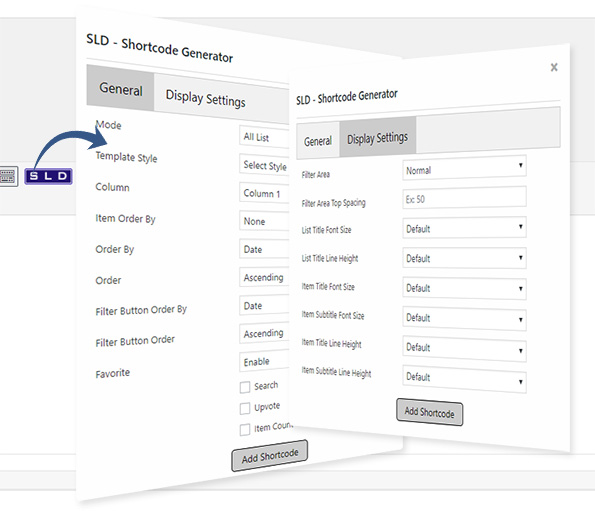The image size is (595, 511).
Task: Open the Item Subtitle Line Height dropdown
Action: pos(464,379)
